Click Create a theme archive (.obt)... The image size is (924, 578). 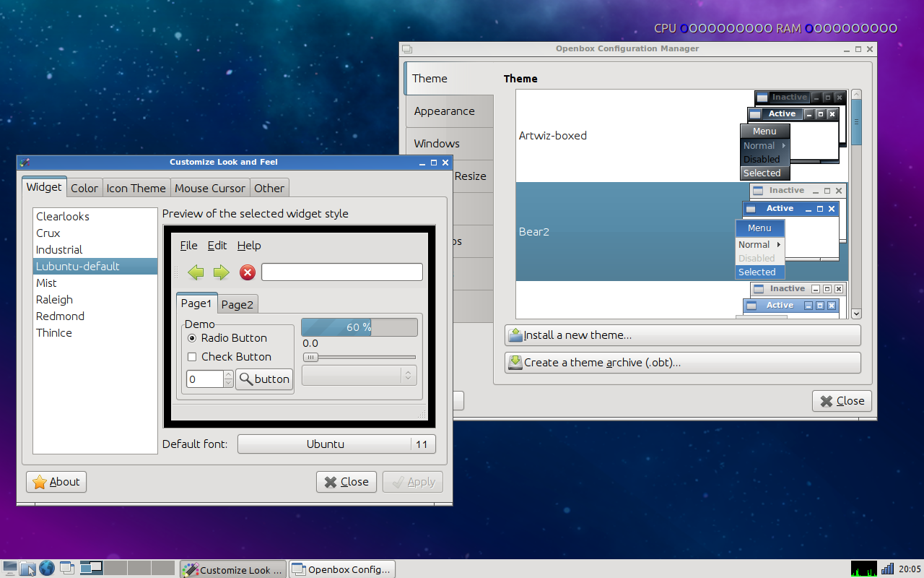[x=683, y=363]
